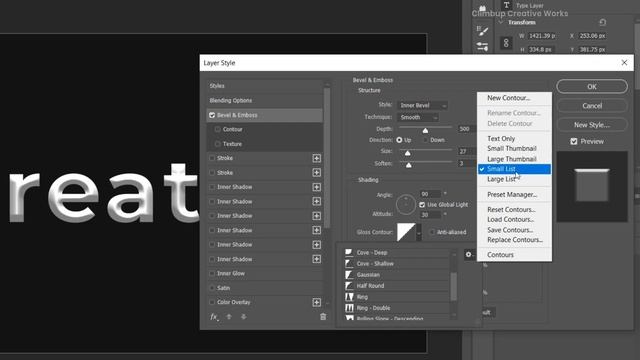
Task: Reset Transform using the curved arrow icon
Action: tap(602, 22)
